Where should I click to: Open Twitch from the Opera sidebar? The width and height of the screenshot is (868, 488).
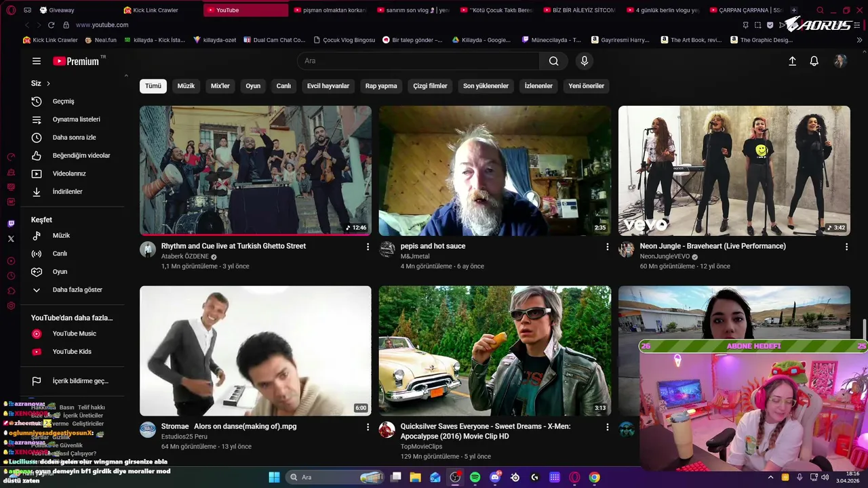pos(11,224)
